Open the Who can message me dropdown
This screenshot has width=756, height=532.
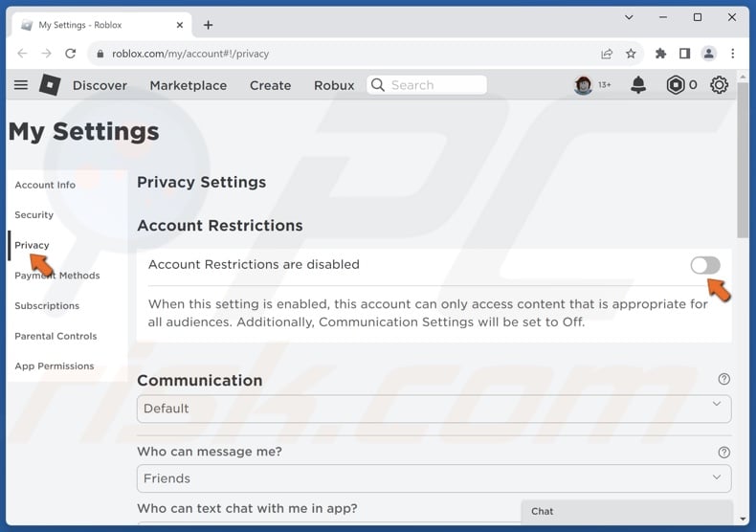tap(434, 478)
